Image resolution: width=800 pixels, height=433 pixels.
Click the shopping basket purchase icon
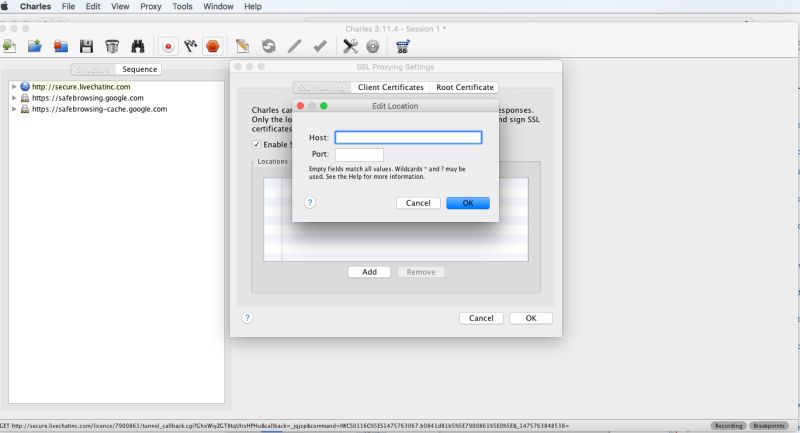pos(403,46)
